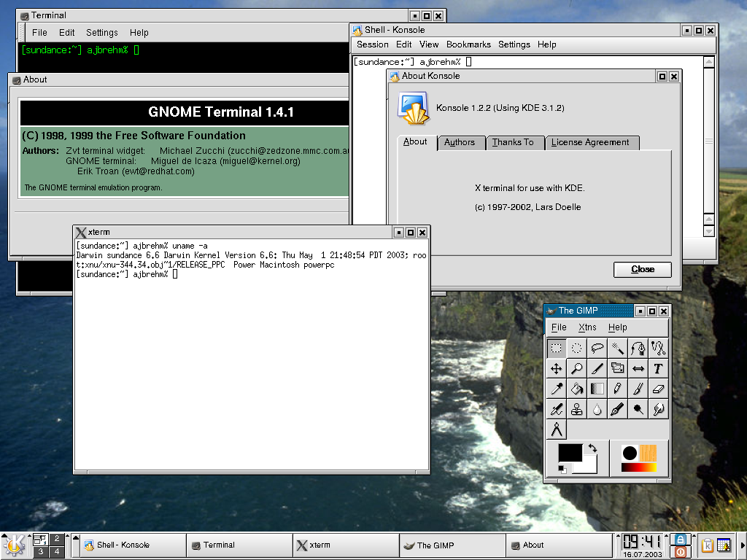Click the lock screen icon in panel
Viewport: 747px width, 560px height.
tap(681, 539)
